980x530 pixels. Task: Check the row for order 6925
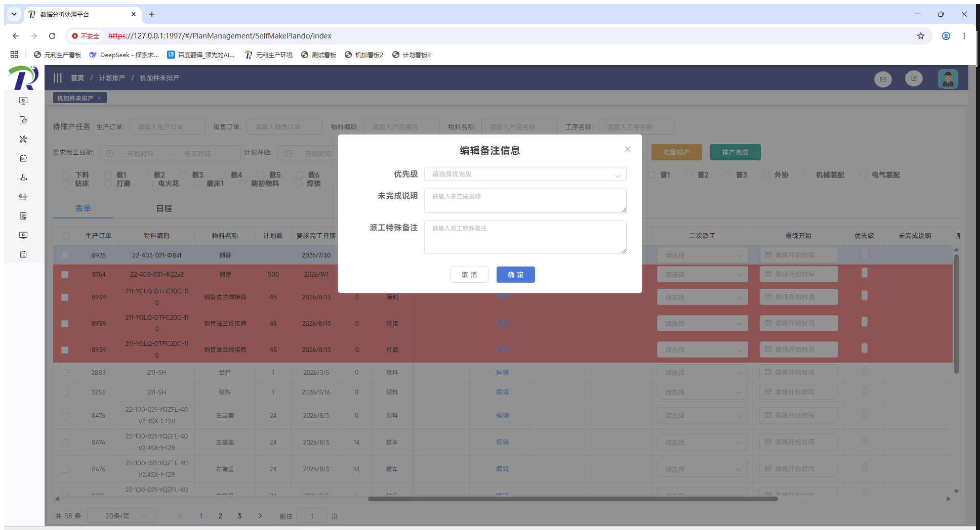click(x=65, y=255)
